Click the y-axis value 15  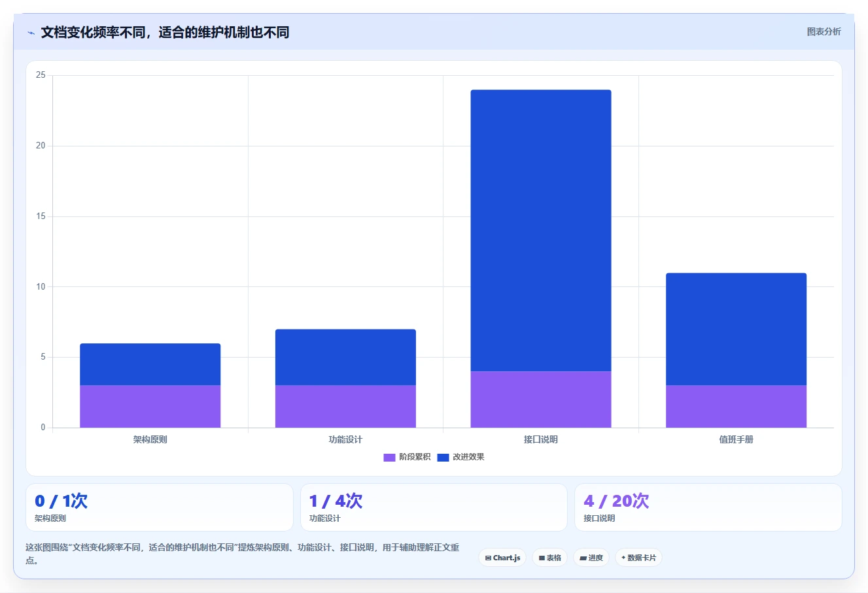tap(41, 216)
